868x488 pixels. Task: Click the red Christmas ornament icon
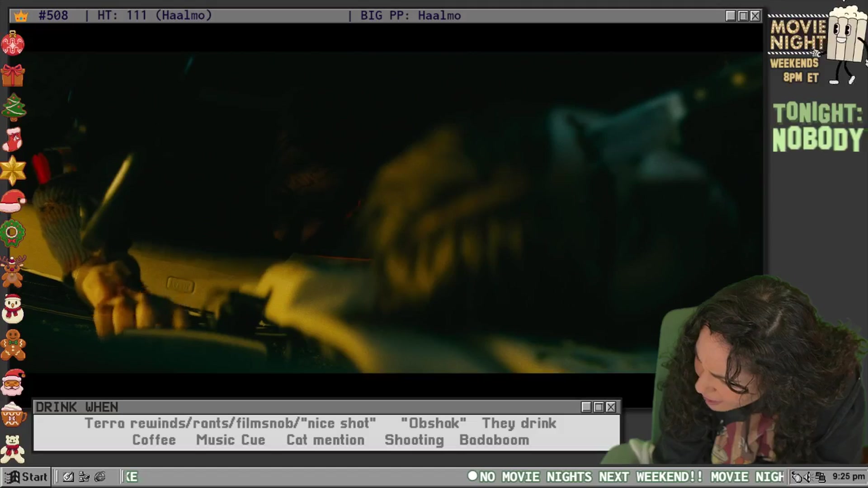pyautogui.click(x=13, y=43)
